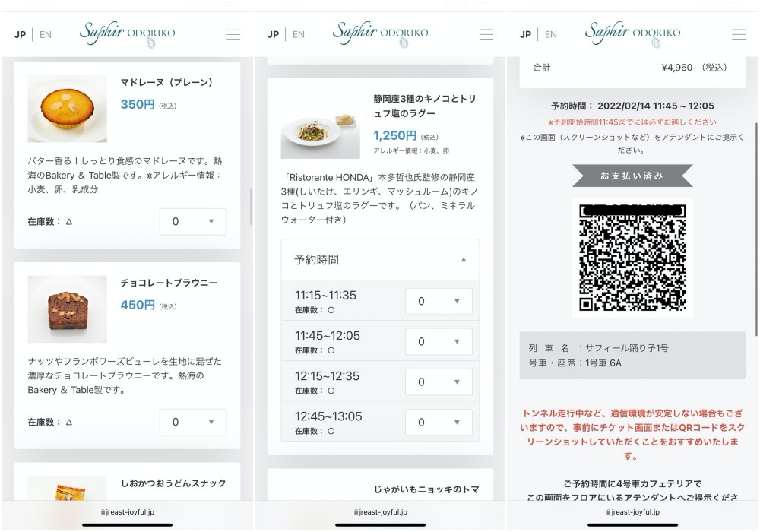Click the scrollbar on the right screen
Image resolution: width=760 pixels, height=532 pixels.
point(755,228)
